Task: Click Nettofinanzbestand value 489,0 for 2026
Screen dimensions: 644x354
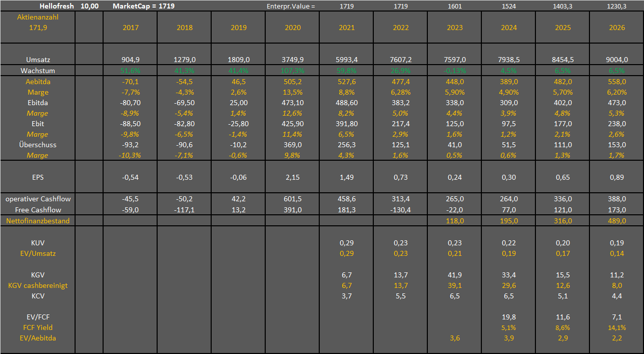Action: pos(617,220)
